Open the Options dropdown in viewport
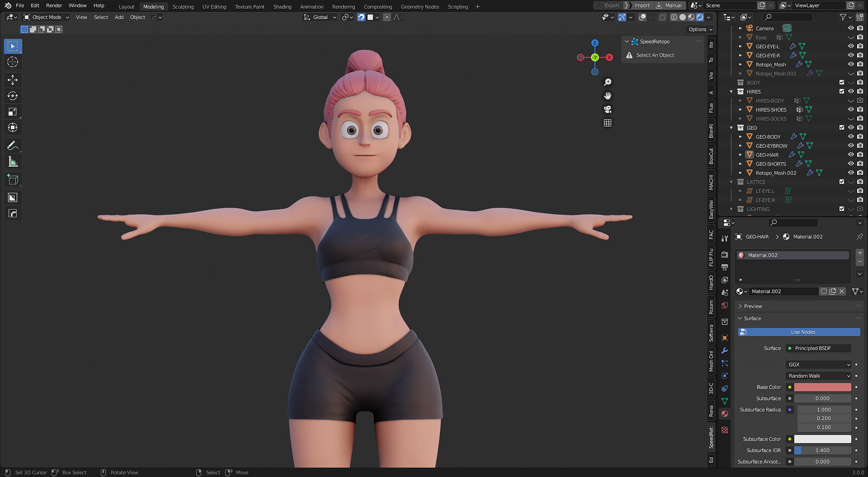Viewport: 868px width, 477px height. pos(700,29)
